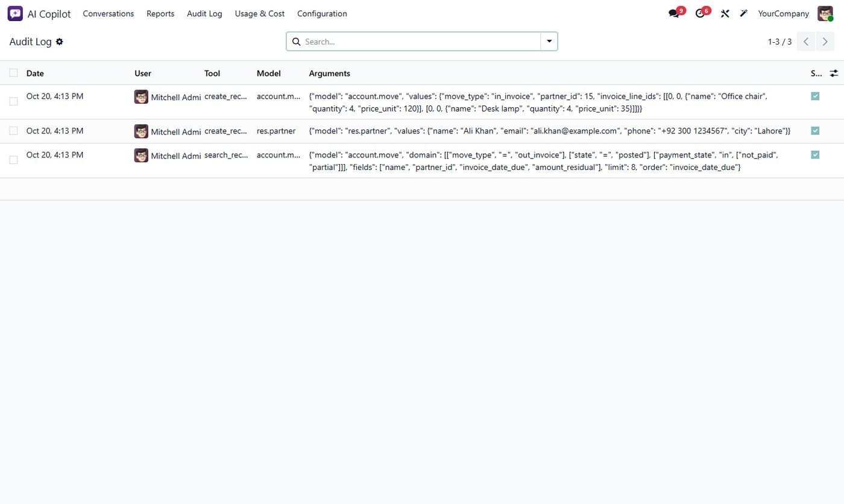Open the activities clock icon with 6 badge
The height and width of the screenshot is (504, 844).
pos(700,13)
